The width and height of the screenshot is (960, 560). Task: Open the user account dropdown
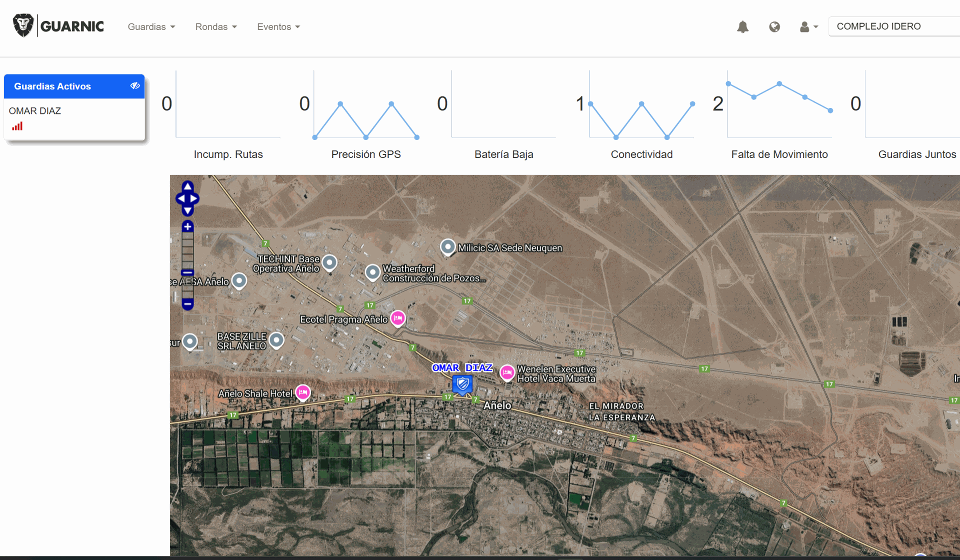point(808,27)
